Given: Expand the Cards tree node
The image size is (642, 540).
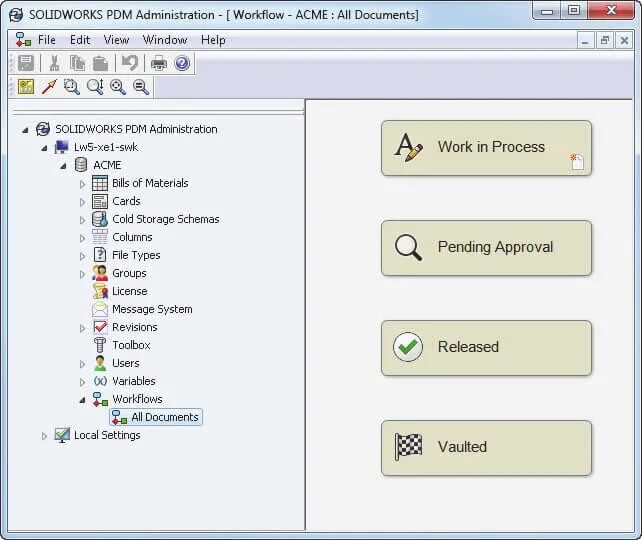Looking at the screenshot, I should click(x=82, y=202).
